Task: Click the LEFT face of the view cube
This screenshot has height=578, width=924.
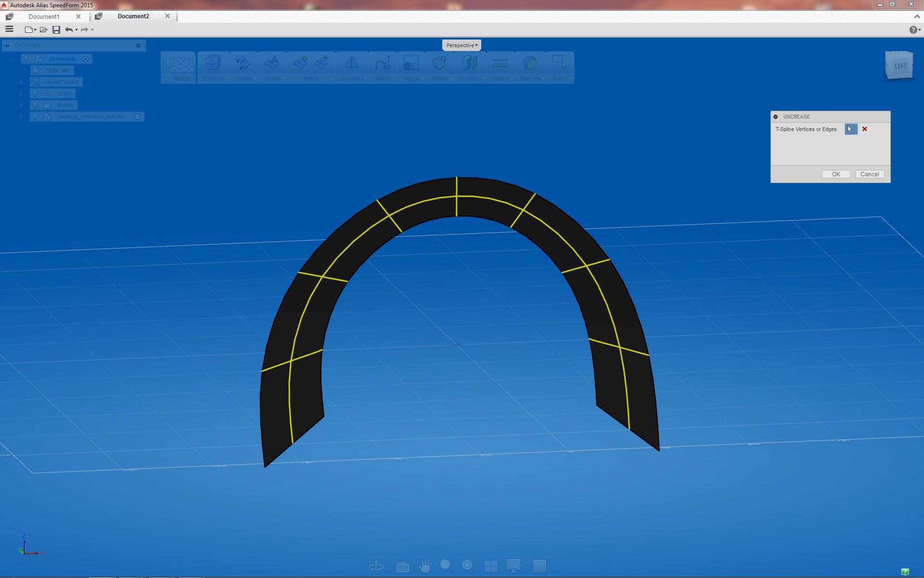Action: [900, 66]
